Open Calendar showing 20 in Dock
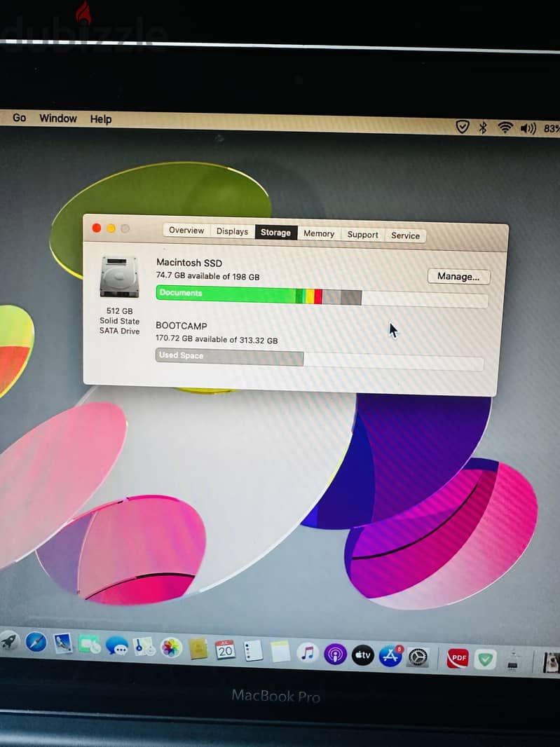 (225, 650)
